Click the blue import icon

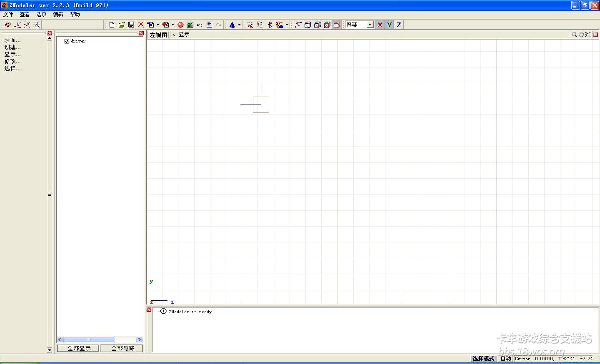pyautogui.click(x=151, y=25)
